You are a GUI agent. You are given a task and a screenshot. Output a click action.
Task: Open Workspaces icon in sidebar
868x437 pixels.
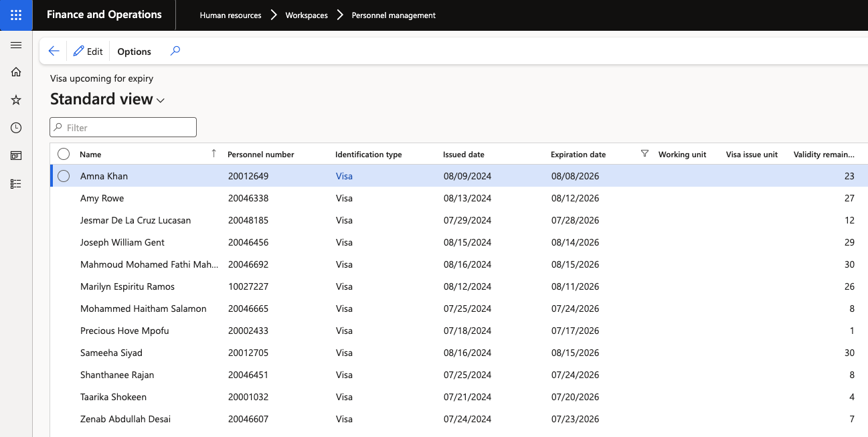click(x=16, y=155)
